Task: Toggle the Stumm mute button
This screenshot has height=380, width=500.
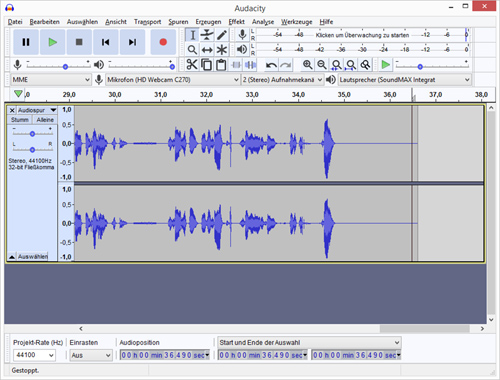Action: pos(20,120)
